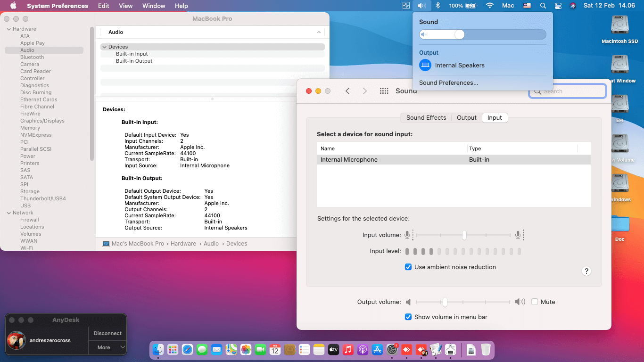This screenshot has width=644, height=362.
Task: Collapse the Network section in sidebar
Action: 8,213
